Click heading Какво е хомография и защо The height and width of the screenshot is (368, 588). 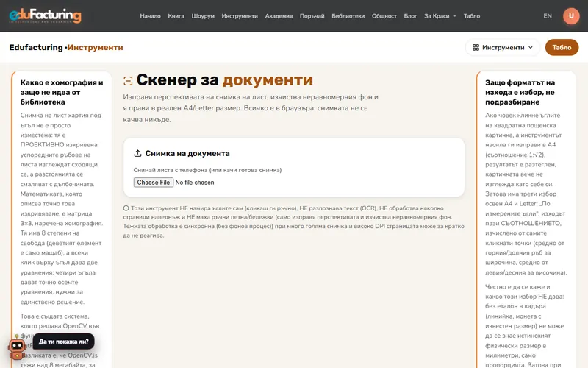coord(62,92)
